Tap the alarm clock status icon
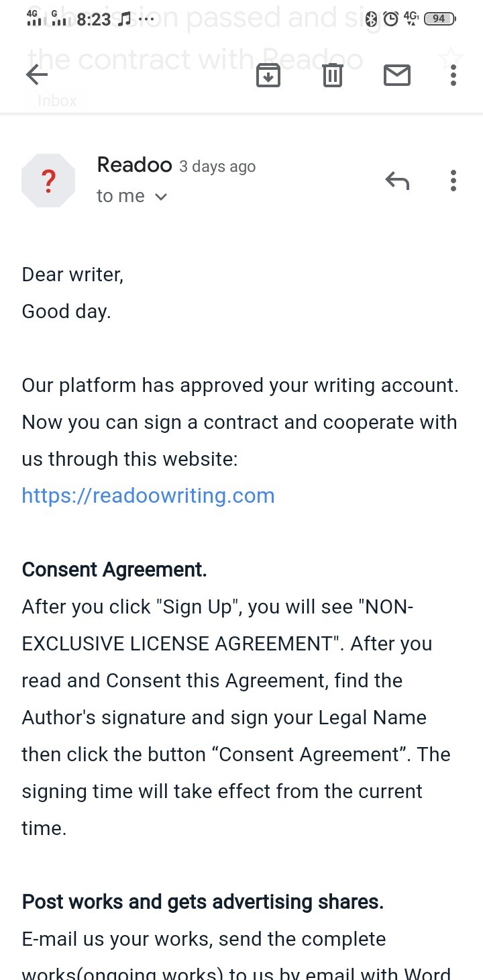This screenshot has height=980, width=483. click(390, 19)
